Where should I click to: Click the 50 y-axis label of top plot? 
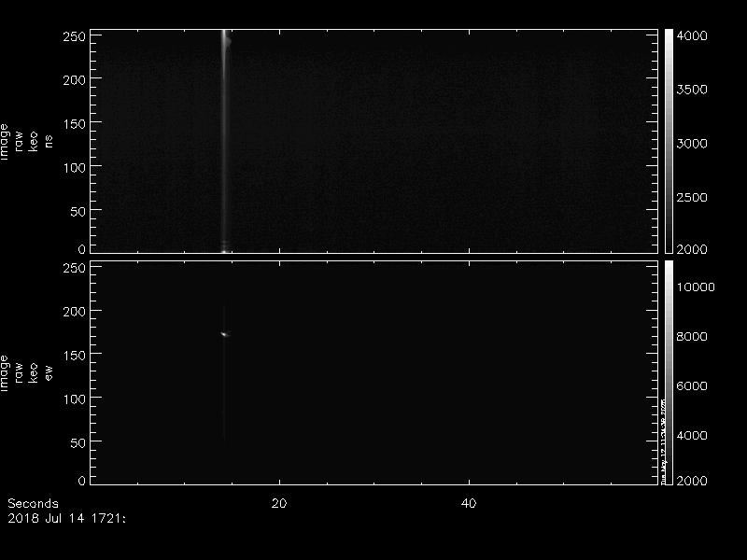(78, 212)
